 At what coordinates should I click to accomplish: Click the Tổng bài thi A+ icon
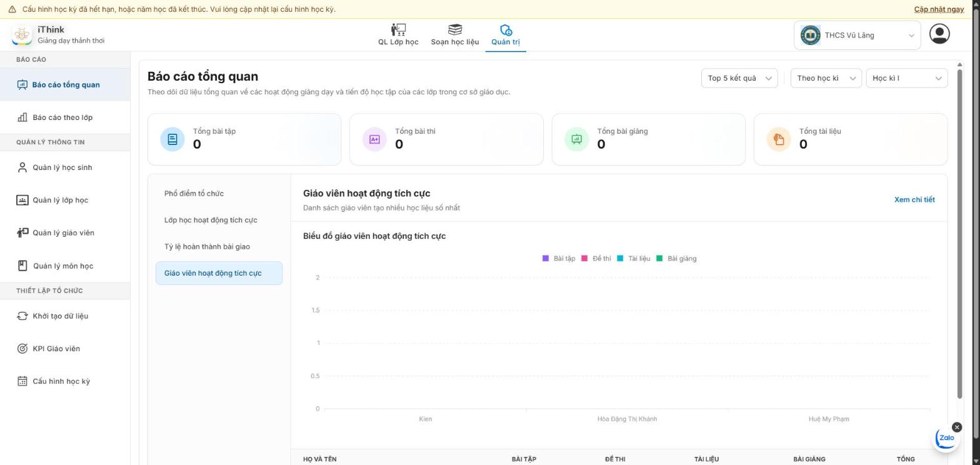pos(374,139)
